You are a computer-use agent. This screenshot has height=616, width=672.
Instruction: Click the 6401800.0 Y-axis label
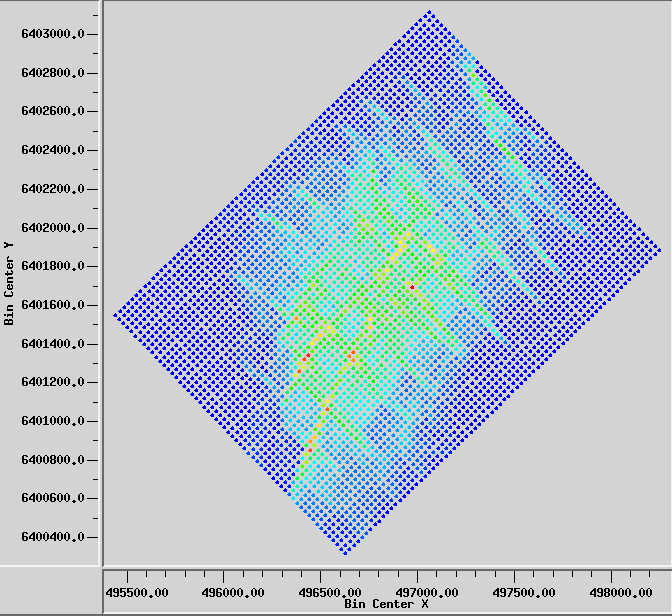point(52,266)
